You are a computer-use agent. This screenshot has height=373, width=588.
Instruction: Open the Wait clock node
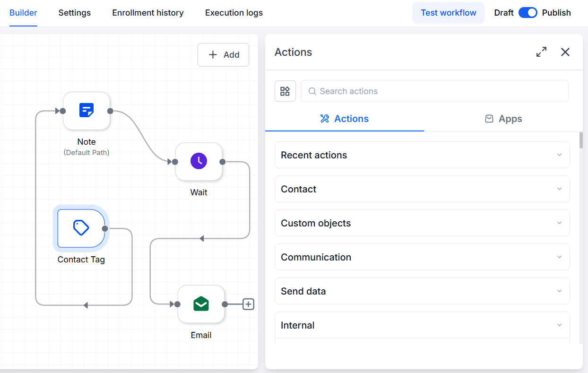click(199, 161)
